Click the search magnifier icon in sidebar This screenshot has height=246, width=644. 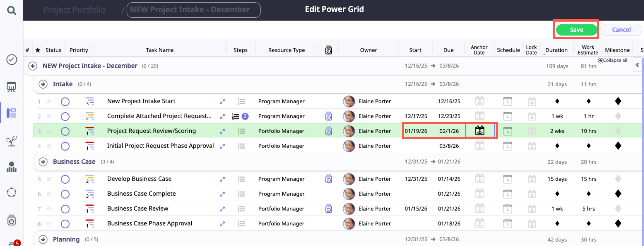[x=11, y=11]
